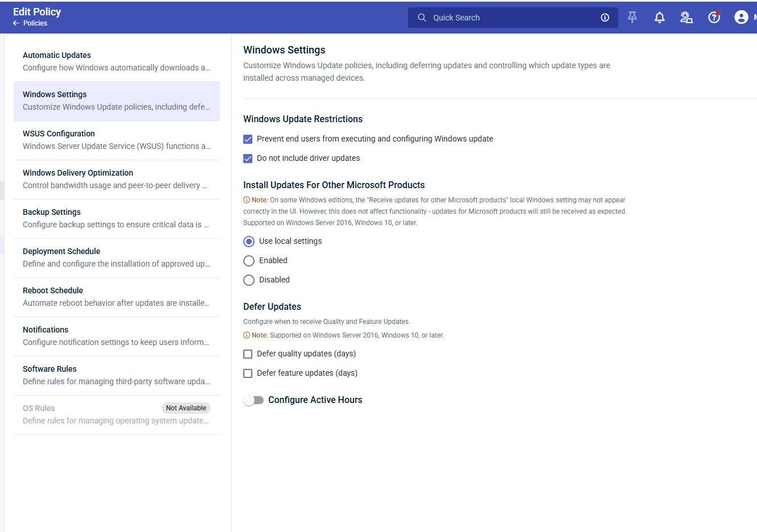Click the Policies back link
Viewport: 757px width, 532px height.
point(35,23)
